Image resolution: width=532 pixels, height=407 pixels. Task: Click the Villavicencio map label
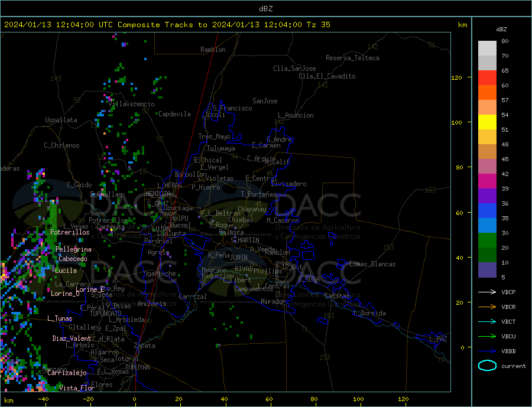(x=132, y=104)
